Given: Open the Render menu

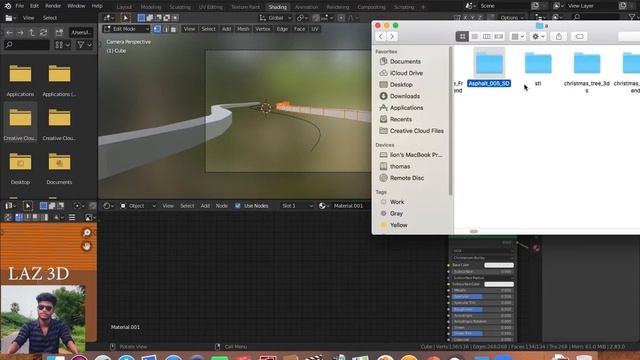Looking at the screenshot, I should pos(53,6).
